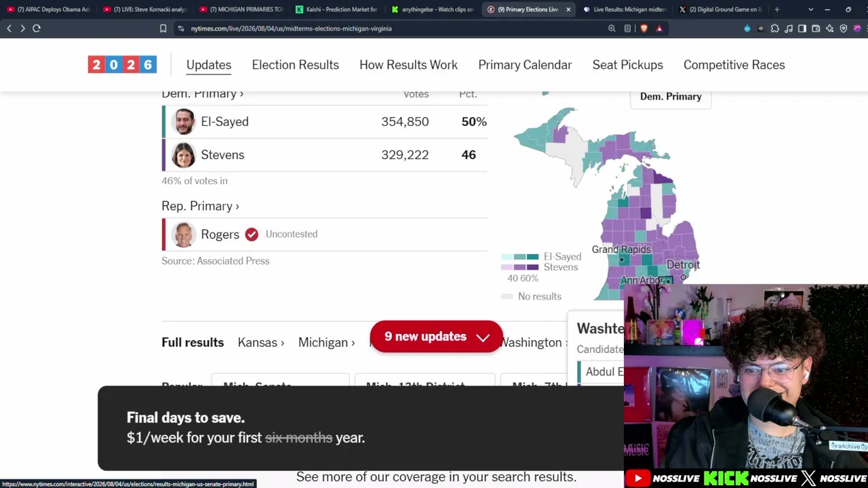This screenshot has width=868, height=488.
Task: Bookmark this page with the bookmark icon
Action: tap(163, 28)
